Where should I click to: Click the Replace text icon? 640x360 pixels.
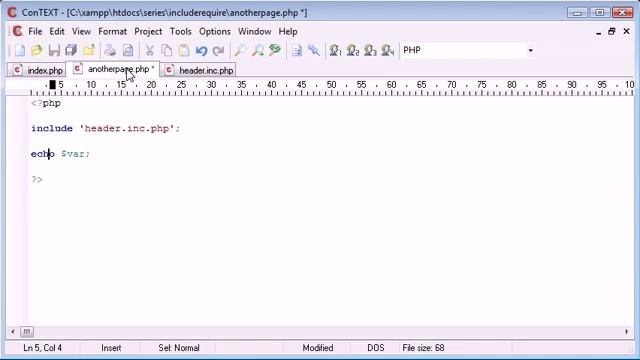click(x=275, y=50)
